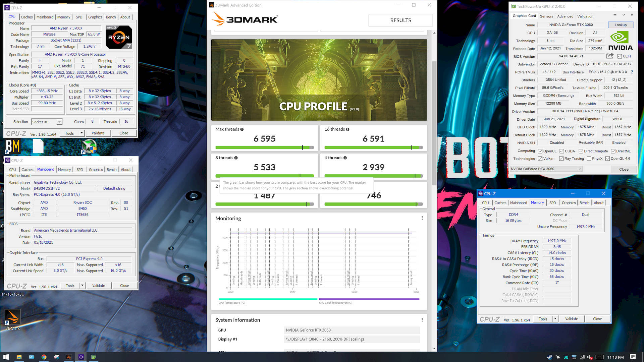Toggle the OpenCL checkbox
644x362 pixels.
540,151
